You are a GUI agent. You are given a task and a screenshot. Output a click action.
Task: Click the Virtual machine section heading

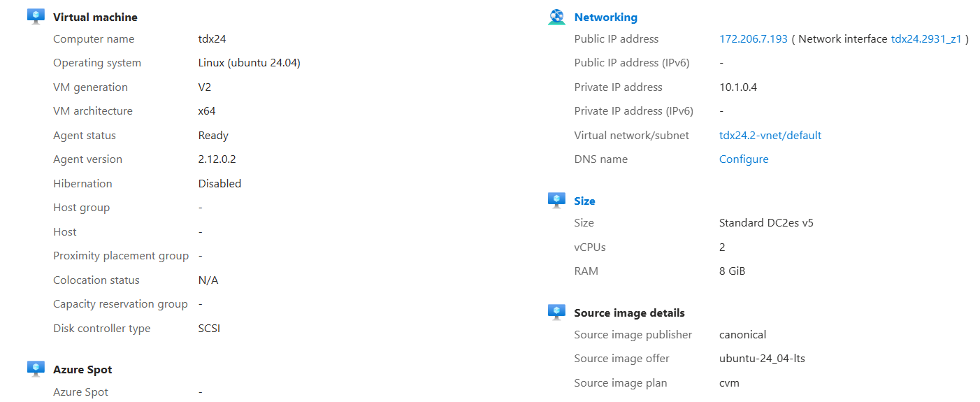point(95,17)
